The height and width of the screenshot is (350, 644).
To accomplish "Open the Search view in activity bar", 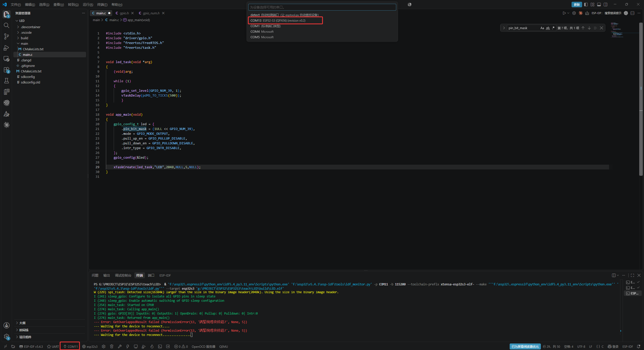I will pos(7,25).
